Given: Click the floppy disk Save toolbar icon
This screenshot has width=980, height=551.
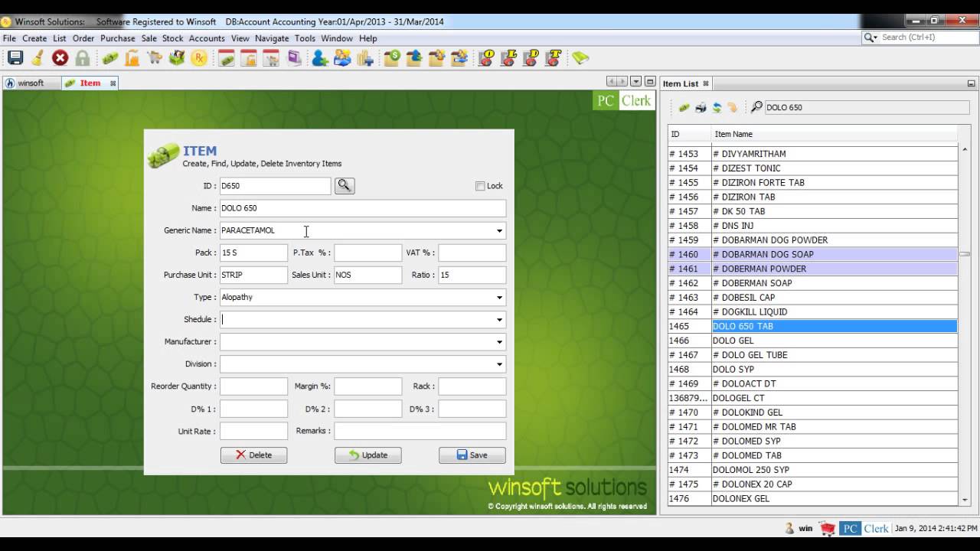Looking at the screenshot, I should tap(15, 57).
